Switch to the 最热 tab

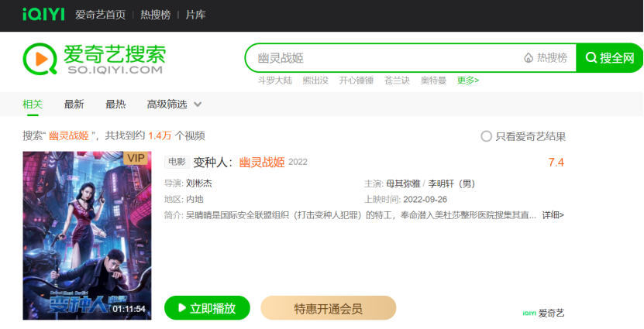(115, 105)
